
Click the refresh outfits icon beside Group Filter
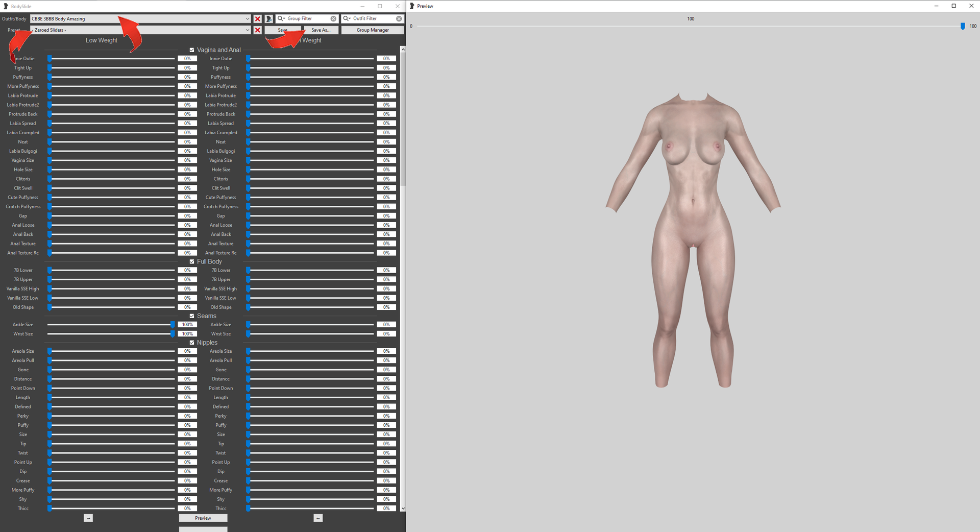click(x=269, y=19)
